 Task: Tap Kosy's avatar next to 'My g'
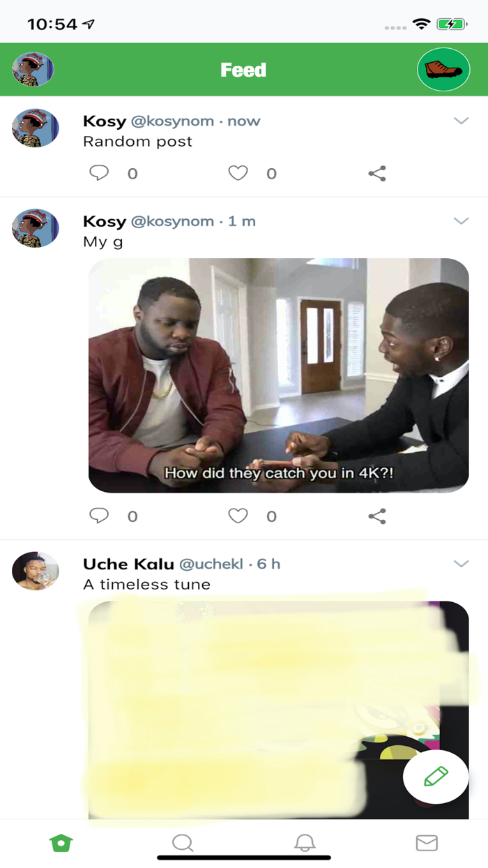click(x=35, y=228)
